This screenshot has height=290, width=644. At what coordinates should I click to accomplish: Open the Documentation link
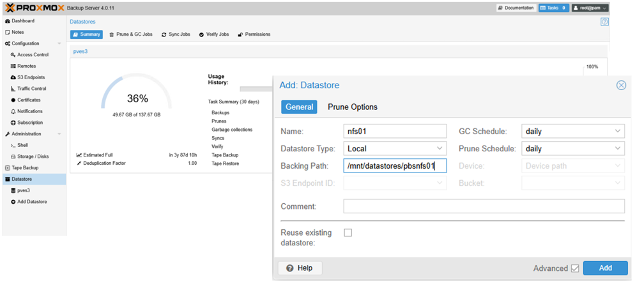pyautogui.click(x=516, y=8)
